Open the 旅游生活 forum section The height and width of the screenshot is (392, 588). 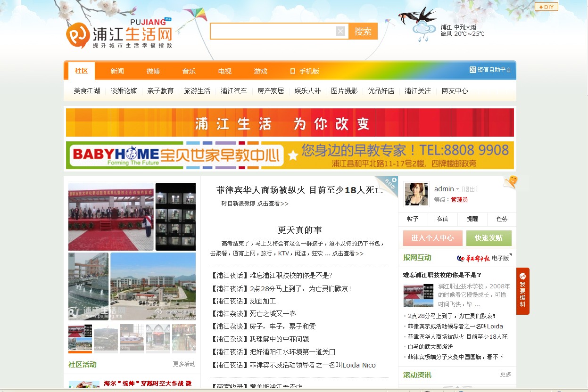pyautogui.click(x=197, y=91)
